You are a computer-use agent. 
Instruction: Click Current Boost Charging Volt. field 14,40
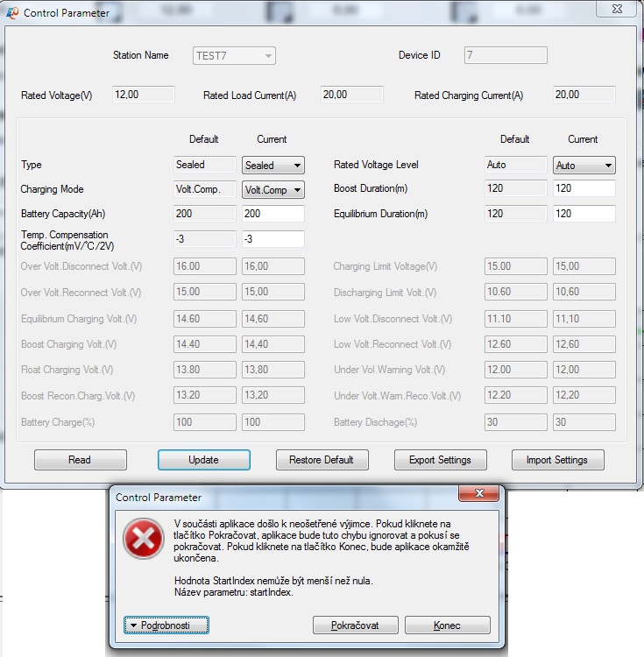273,344
